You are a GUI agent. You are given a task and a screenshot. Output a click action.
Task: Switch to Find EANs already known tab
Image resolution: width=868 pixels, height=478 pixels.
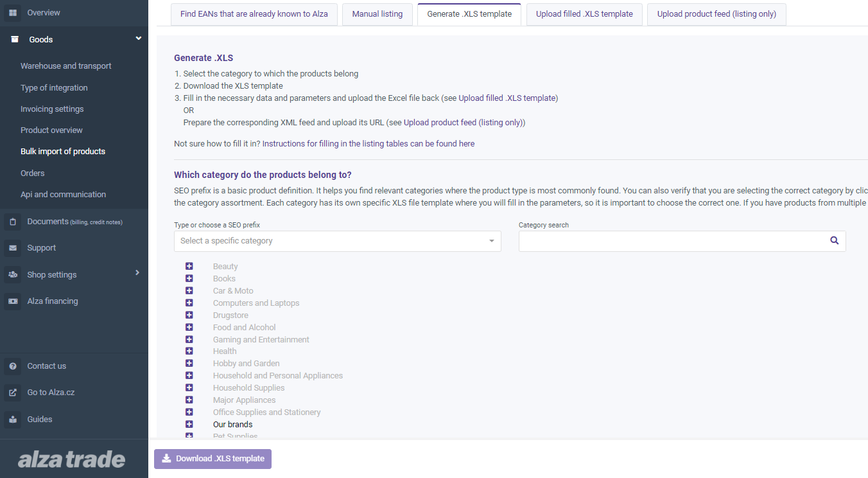tap(254, 14)
